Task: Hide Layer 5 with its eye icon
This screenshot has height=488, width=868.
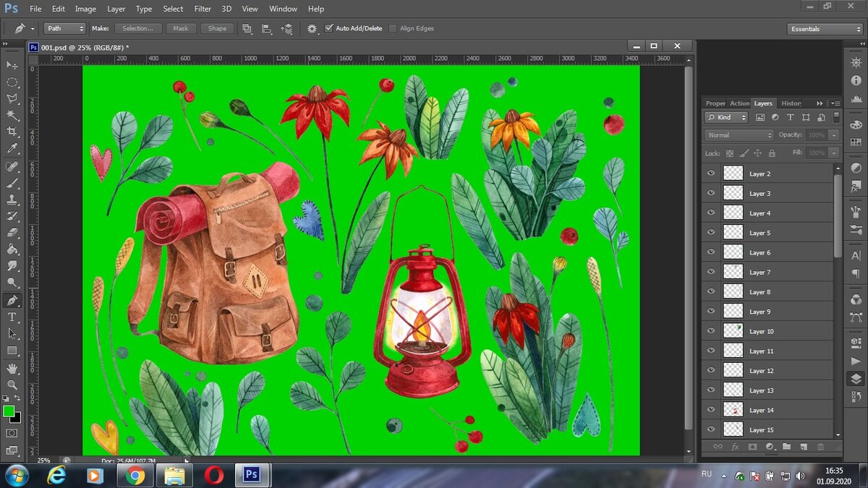Action: coord(711,233)
